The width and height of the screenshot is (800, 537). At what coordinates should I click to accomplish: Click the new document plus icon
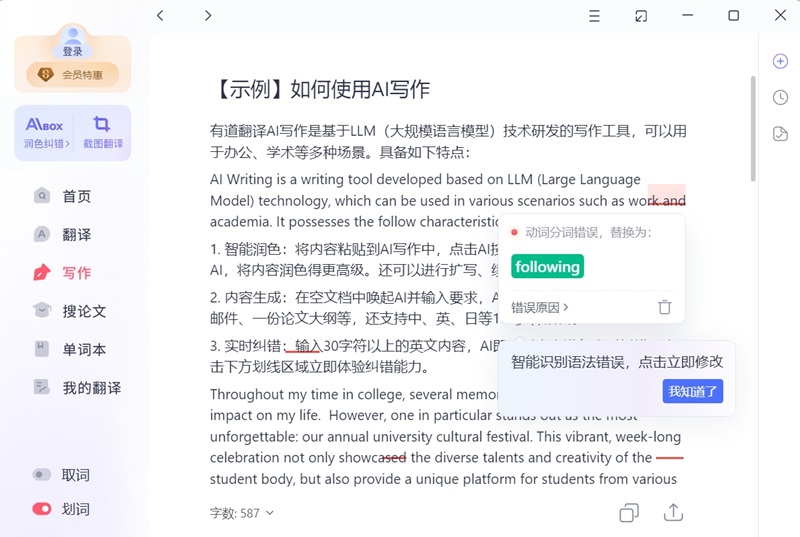click(x=780, y=61)
